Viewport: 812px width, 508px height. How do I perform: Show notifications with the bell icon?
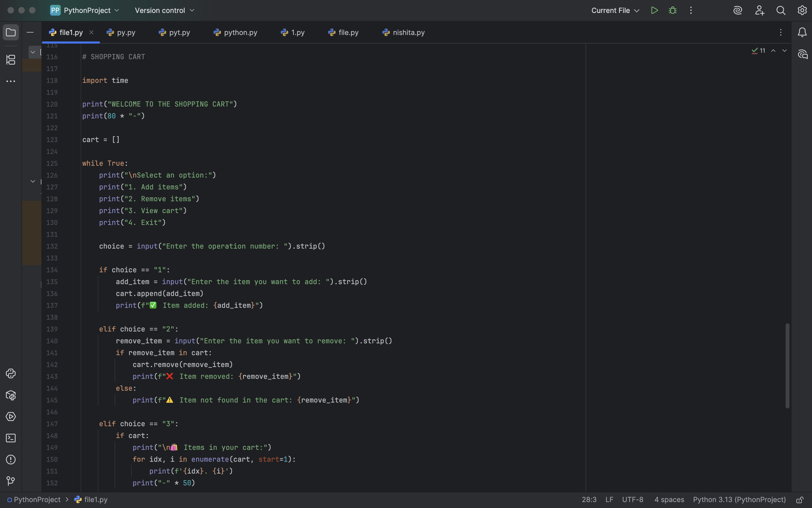[802, 33]
